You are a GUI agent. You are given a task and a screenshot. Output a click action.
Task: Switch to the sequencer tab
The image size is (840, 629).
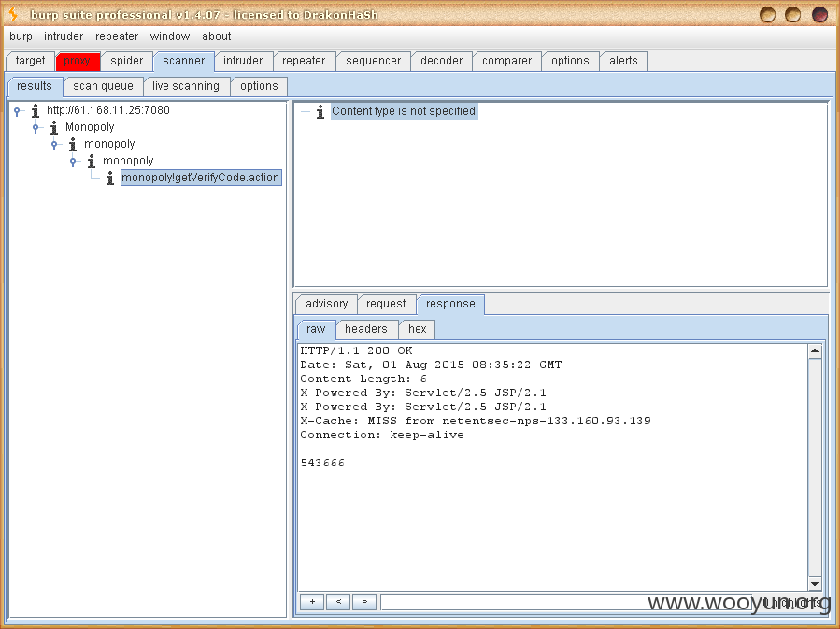(x=374, y=61)
